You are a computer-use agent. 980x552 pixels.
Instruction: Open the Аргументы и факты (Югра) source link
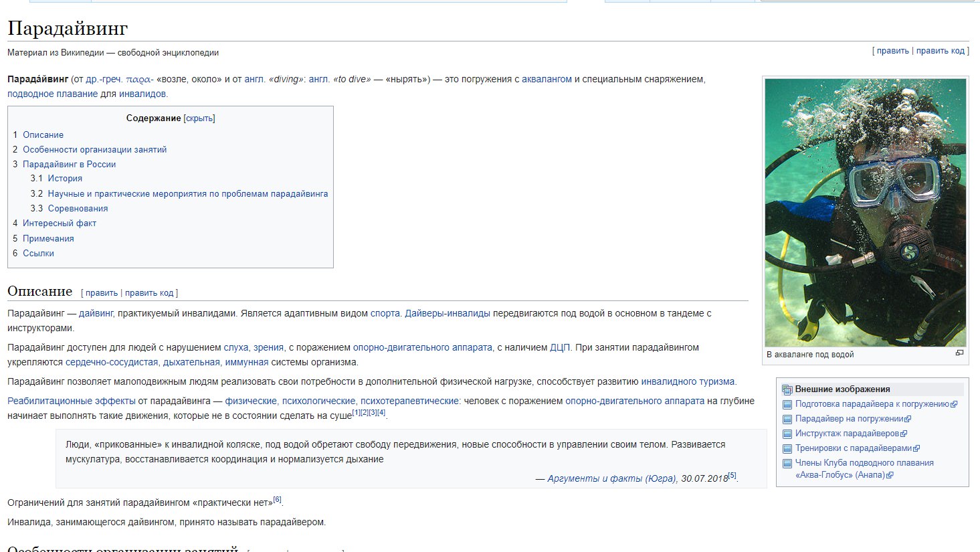[611, 478]
